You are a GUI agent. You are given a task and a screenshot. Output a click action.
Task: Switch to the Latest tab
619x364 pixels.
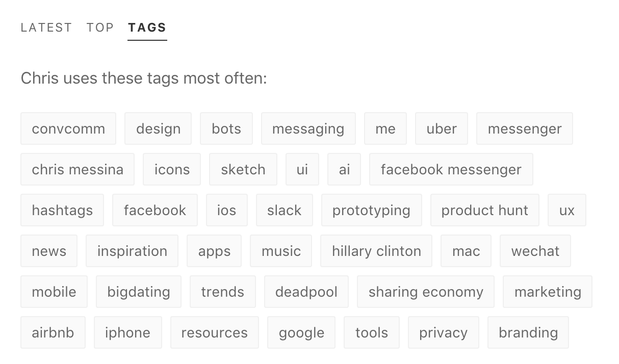[x=46, y=28]
